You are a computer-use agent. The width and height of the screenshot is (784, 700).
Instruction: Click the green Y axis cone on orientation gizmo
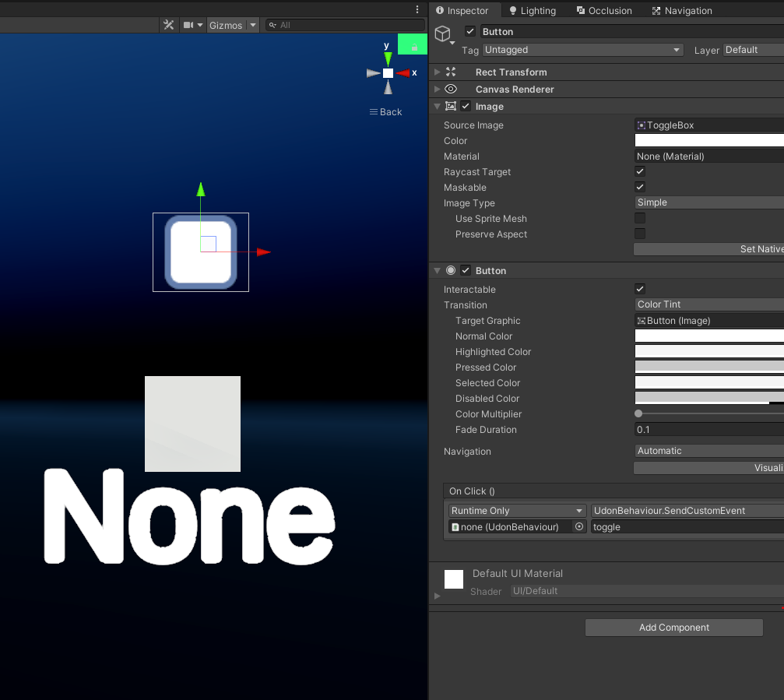coord(388,59)
